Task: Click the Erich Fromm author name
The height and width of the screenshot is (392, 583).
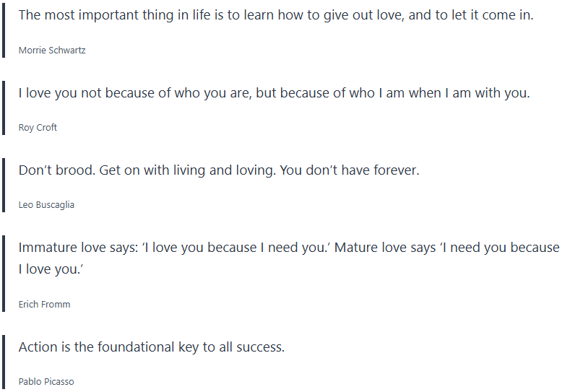Action: (x=44, y=305)
